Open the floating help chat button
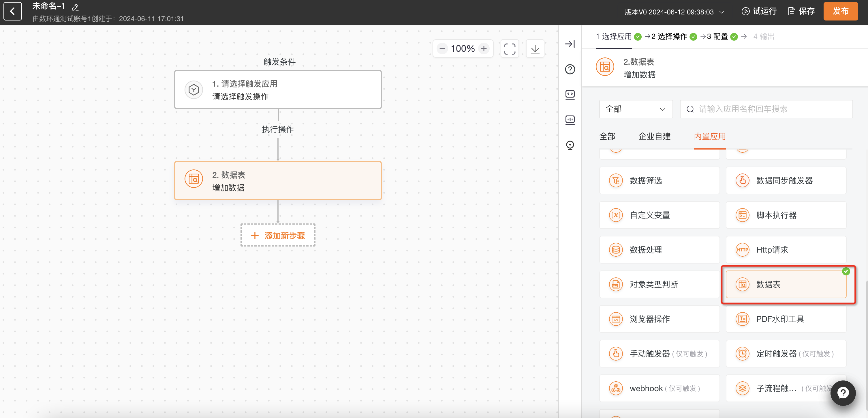This screenshot has height=418, width=868. pyautogui.click(x=843, y=393)
